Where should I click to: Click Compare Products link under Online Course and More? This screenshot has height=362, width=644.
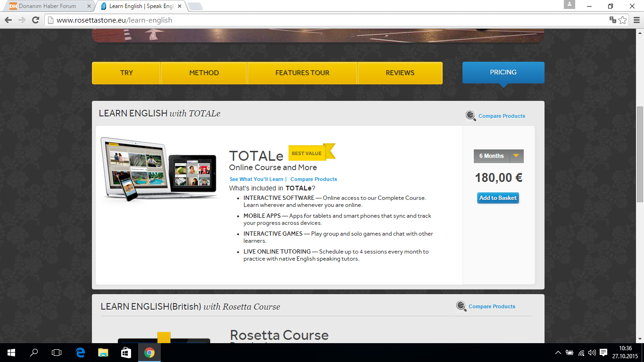[314, 179]
